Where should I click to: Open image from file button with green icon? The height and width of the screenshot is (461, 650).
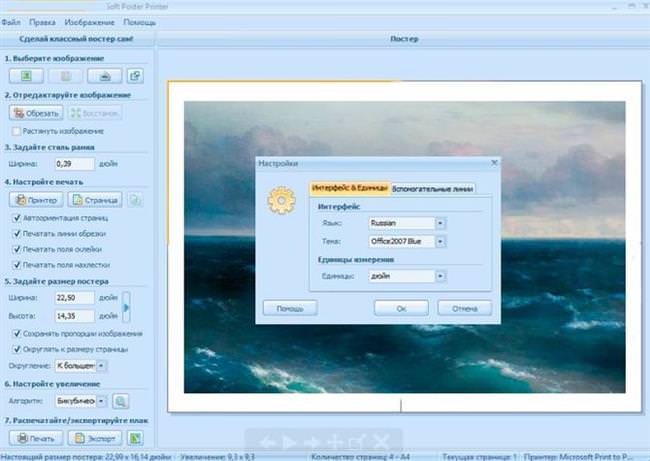(x=27, y=76)
